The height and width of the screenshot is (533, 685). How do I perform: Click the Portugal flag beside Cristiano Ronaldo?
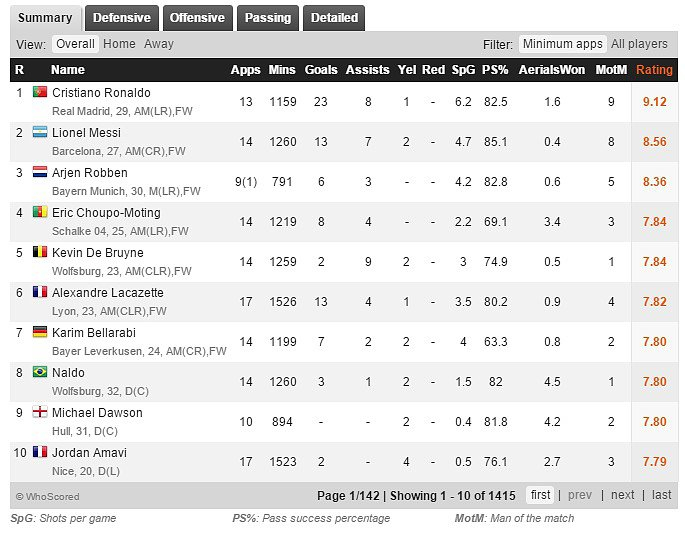tap(40, 92)
